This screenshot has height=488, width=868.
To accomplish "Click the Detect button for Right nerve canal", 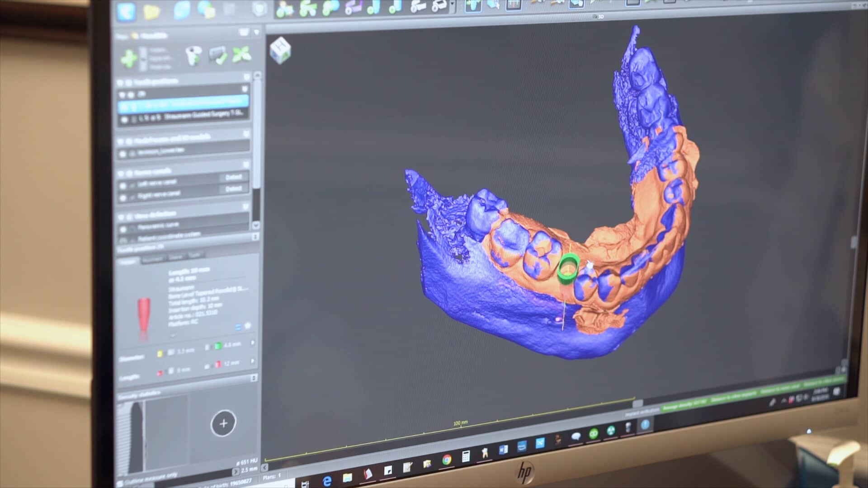I will pyautogui.click(x=234, y=188).
